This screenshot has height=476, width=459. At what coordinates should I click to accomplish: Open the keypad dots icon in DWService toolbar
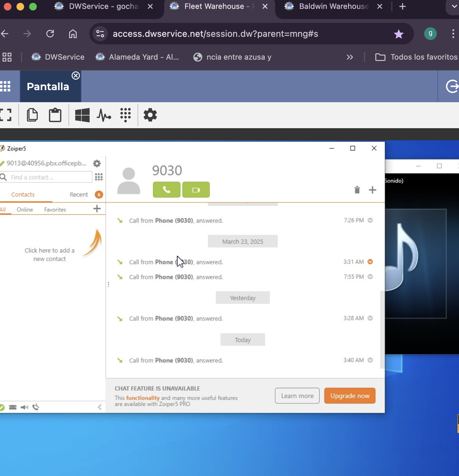126,115
